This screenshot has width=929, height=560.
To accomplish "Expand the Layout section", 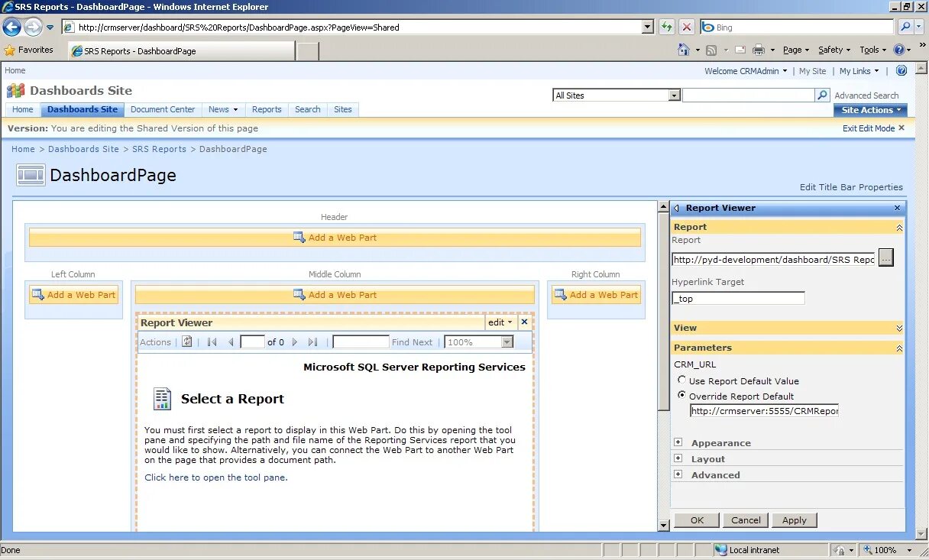I will [x=678, y=458].
